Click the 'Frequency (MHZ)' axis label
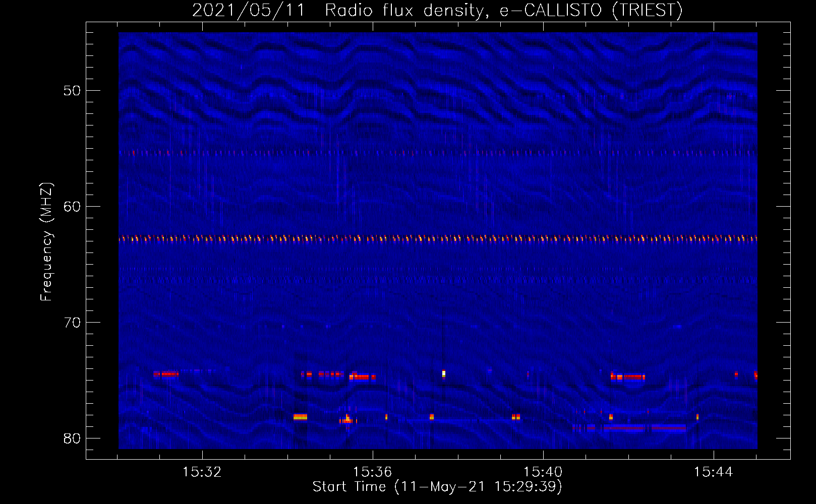The height and width of the screenshot is (504, 816). coord(46,242)
